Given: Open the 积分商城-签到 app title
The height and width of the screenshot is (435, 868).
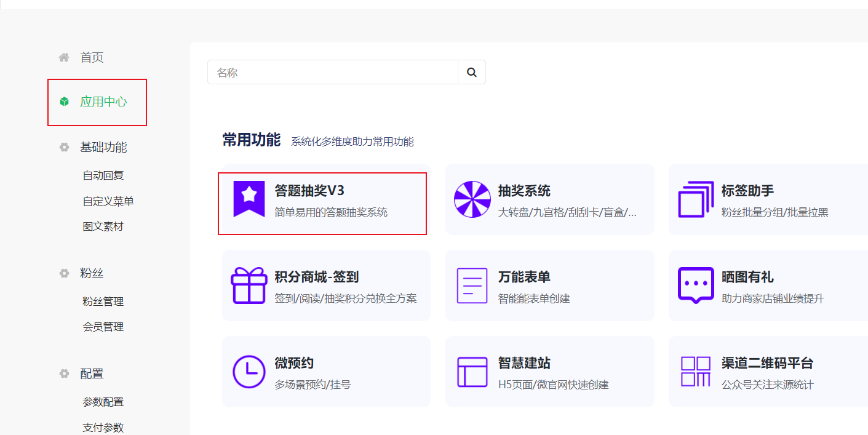Looking at the screenshot, I should [316, 277].
